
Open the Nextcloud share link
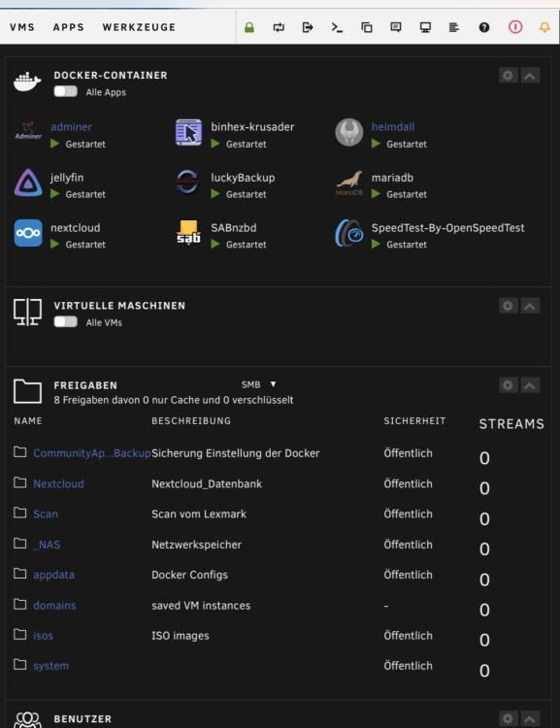coord(58,483)
